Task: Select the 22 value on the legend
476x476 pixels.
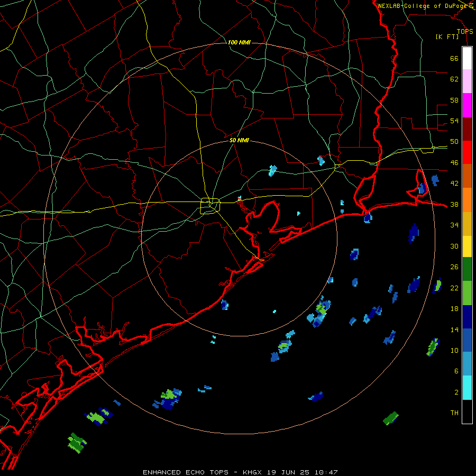Action: coord(454,288)
